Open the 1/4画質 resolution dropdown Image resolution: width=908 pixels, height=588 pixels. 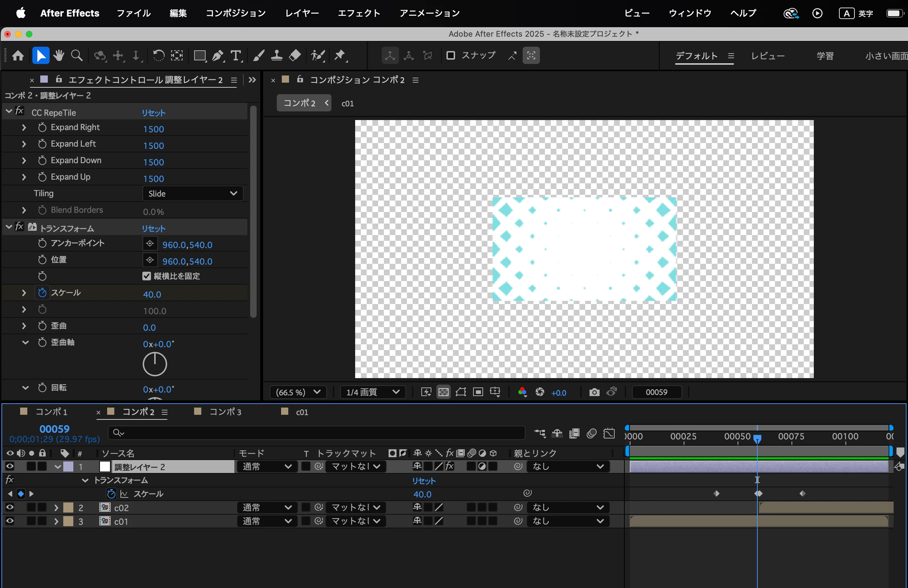(372, 392)
